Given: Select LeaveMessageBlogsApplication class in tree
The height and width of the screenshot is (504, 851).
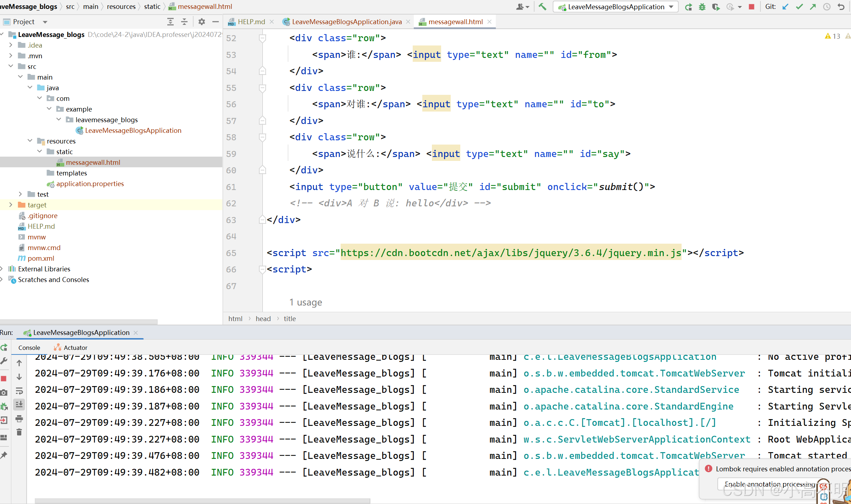Looking at the screenshot, I should 133,130.
